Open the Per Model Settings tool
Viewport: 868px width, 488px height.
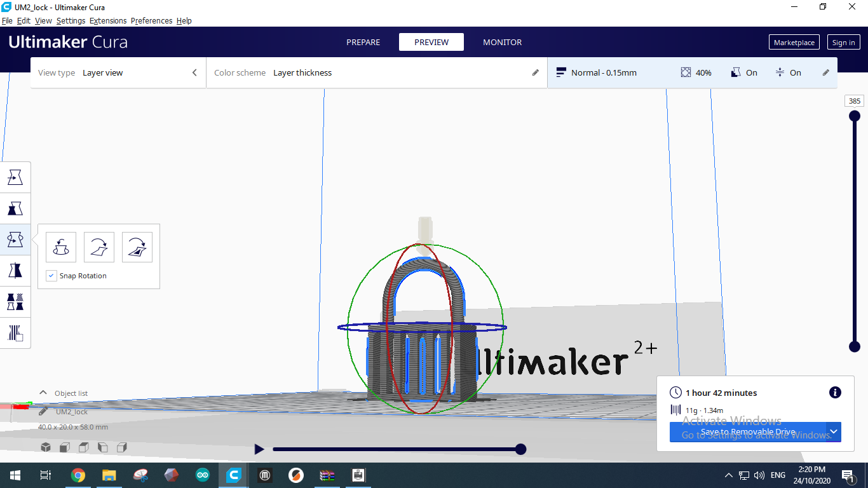coord(15,302)
